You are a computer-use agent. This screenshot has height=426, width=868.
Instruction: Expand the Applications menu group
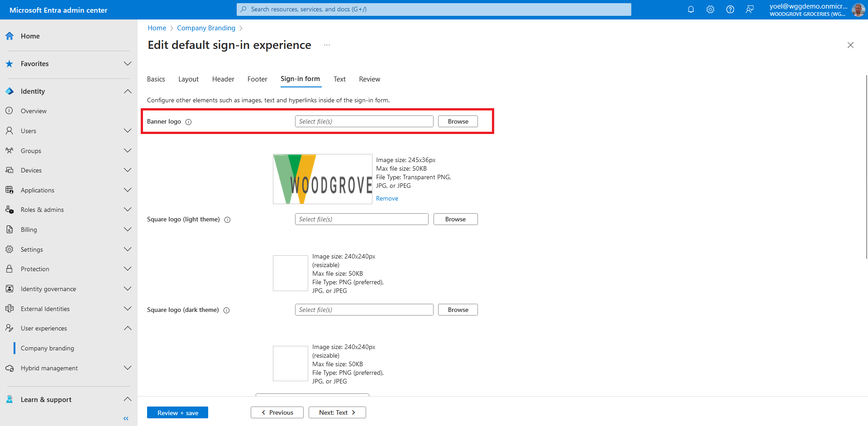click(127, 190)
